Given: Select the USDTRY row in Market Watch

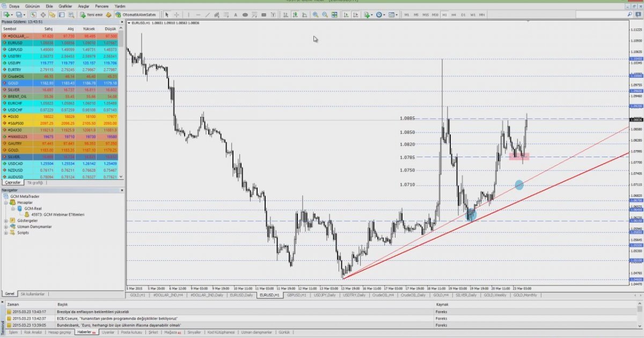Looking at the screenshot, I should click(59, 56).
